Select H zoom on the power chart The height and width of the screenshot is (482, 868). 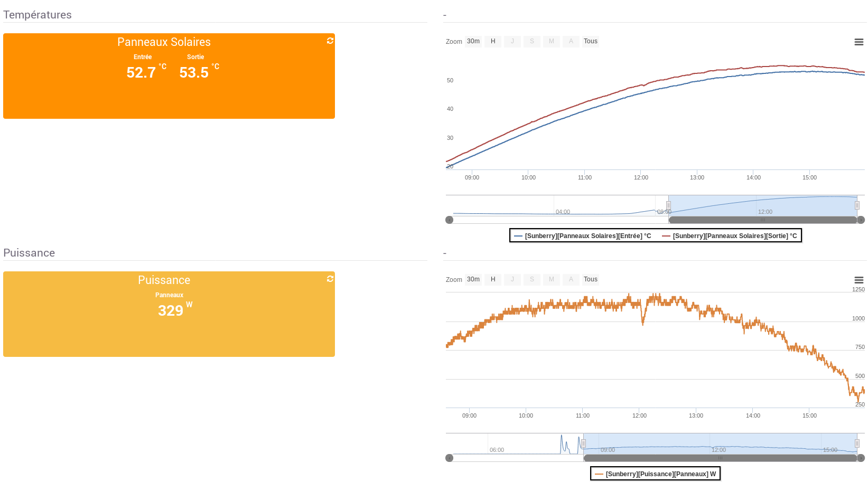click(493, 279)
